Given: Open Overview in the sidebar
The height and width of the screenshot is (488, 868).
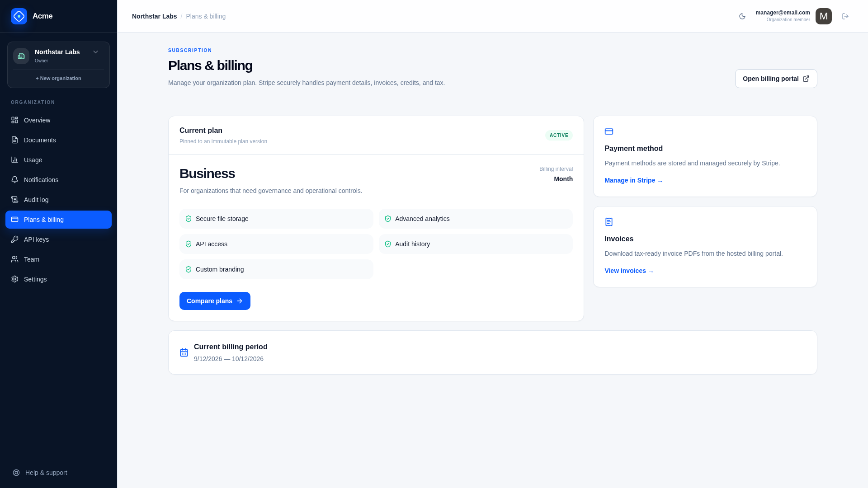Looking at the screenshot, I should [58, 120].
